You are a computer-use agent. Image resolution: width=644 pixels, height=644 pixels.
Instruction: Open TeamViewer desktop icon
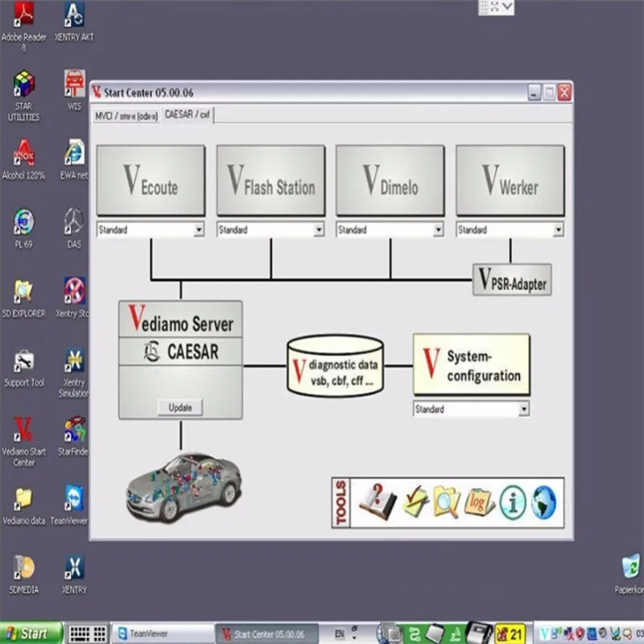click(x=70, y=506)
